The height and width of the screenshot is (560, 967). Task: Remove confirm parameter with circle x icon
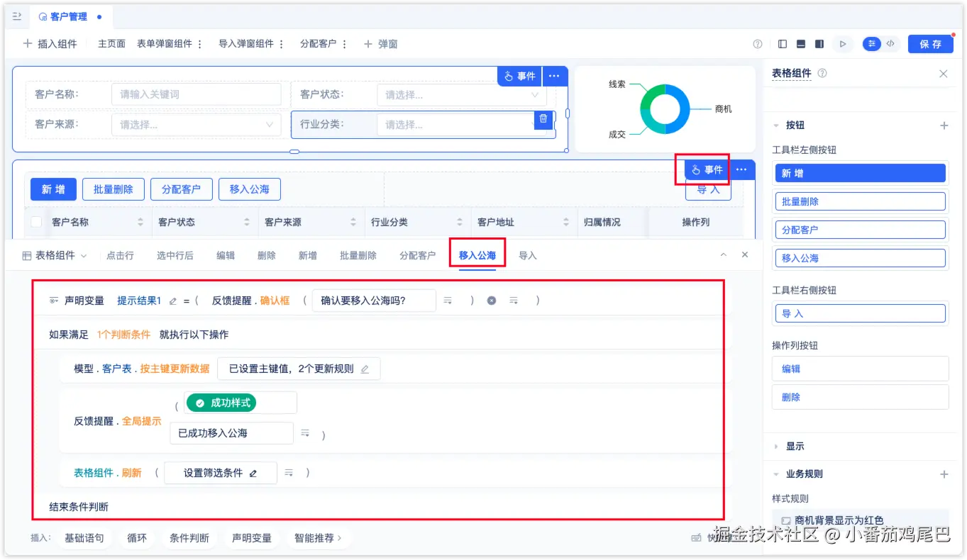pos(491,301)
